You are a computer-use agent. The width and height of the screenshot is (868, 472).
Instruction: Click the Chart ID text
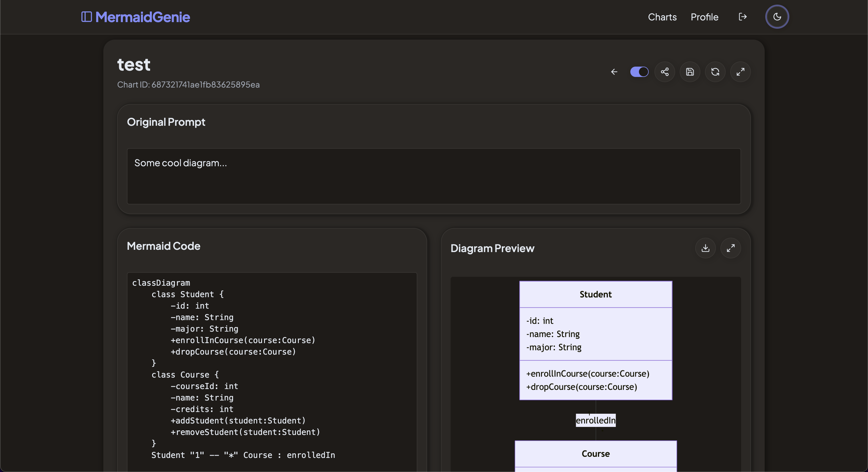pyautogui.click(x=188, y=85)
